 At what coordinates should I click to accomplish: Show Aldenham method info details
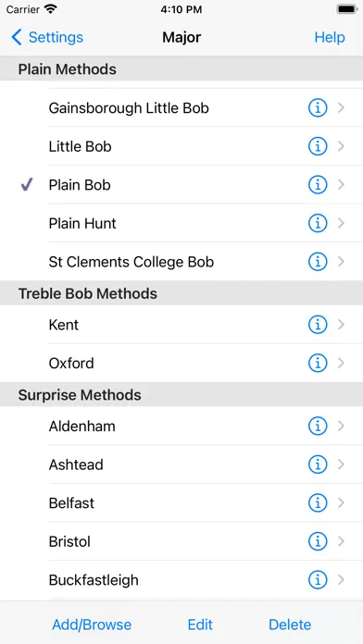(x=318, y=427)
